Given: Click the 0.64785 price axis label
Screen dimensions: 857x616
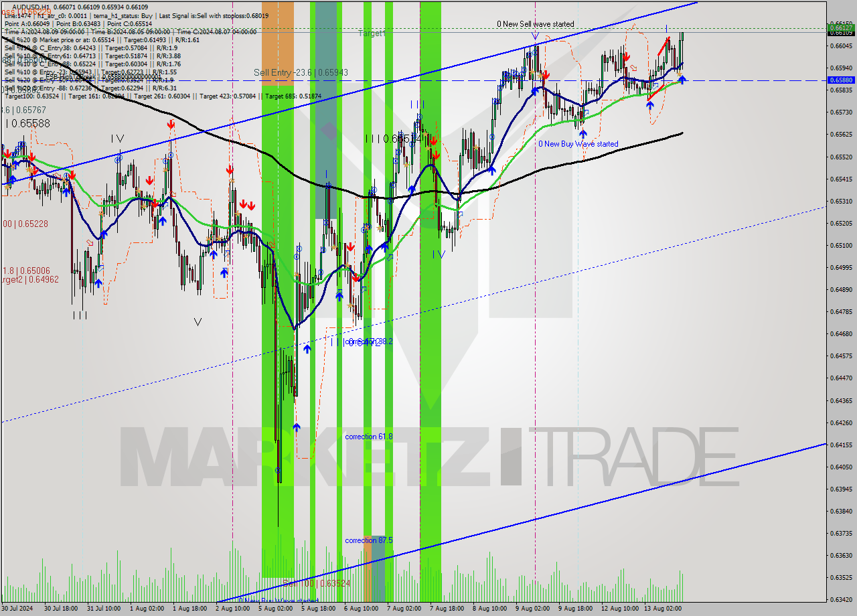Looking at the screenshot, I should (x=842, y=312).
